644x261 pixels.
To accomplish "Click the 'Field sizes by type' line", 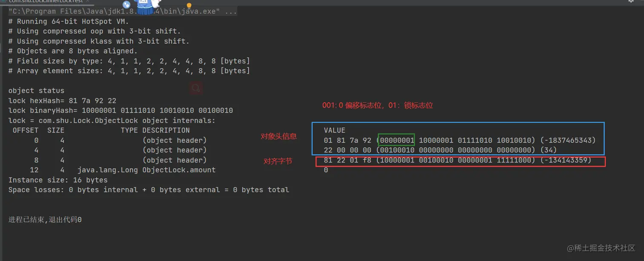I will pyautogui.click(x=129, y=61).
